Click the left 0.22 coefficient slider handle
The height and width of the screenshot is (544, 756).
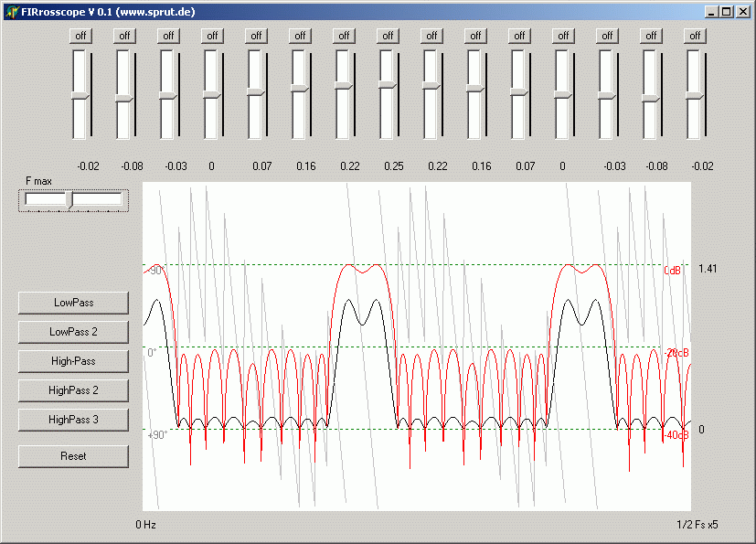coord(344,86)
